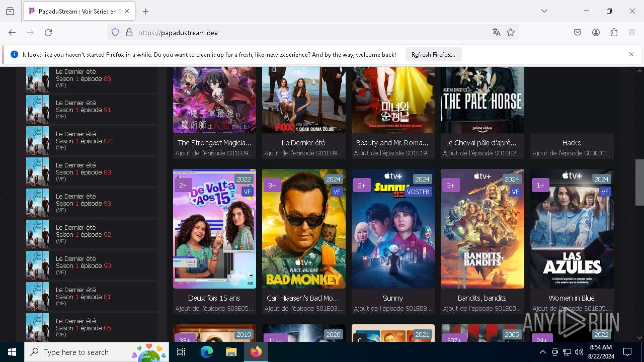This screenshot has height=362, width=644.
Task: Open new browser tab
Action: (146, 11)
